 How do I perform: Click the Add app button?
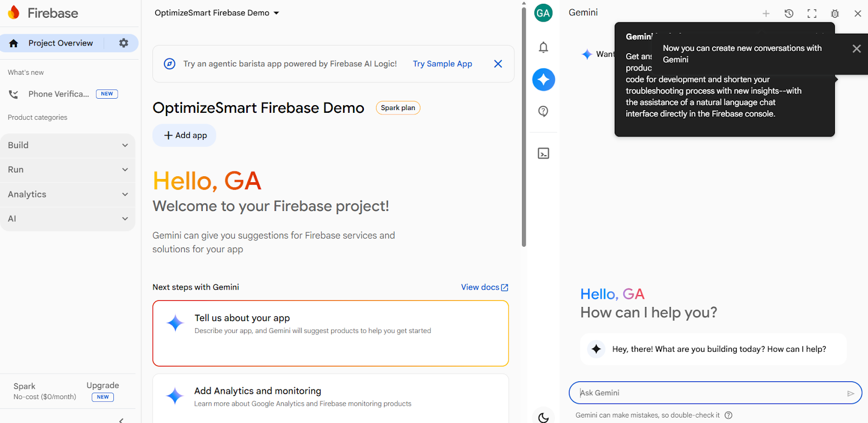click(x=184, y=136)
